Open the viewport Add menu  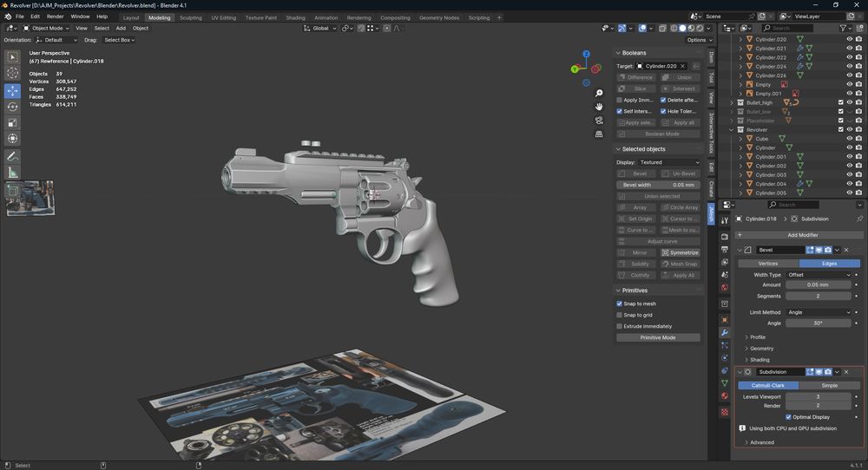121,29
